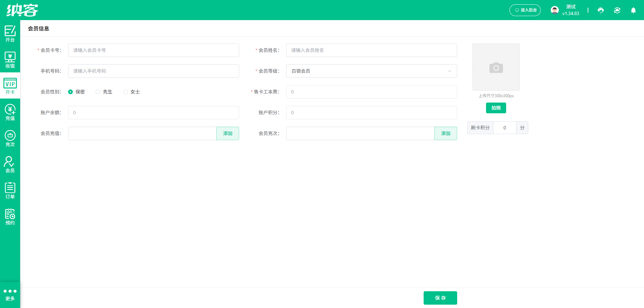The image size is (644, 308).
Task: Focus the 会员姓名 input field
Action: [371, 50]
